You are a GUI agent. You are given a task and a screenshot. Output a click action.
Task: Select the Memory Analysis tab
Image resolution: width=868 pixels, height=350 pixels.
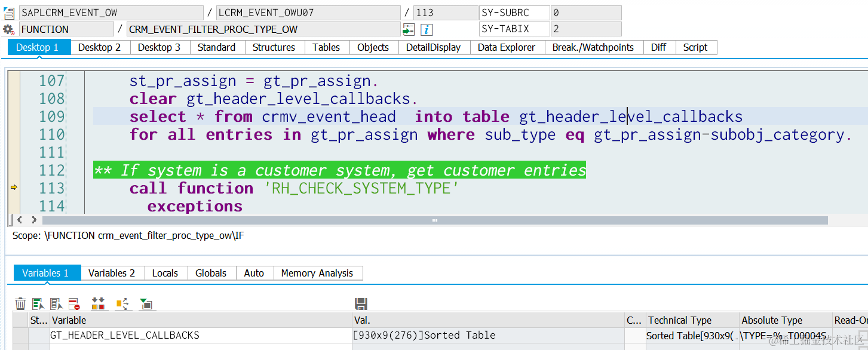click(317, 273)
